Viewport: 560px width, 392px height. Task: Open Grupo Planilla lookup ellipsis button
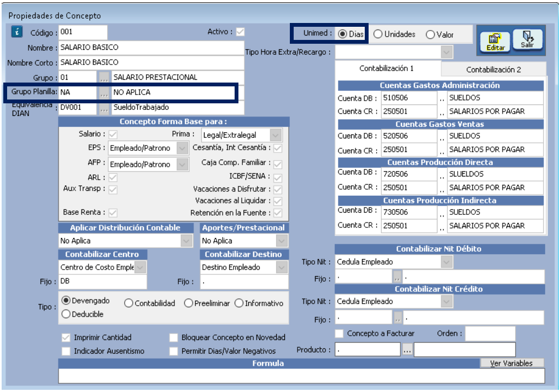pos(104,92)
